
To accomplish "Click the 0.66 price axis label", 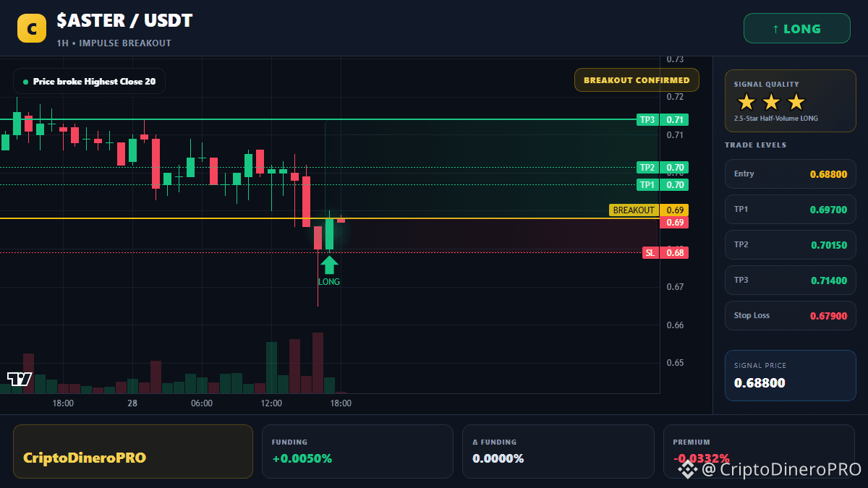I will [x=675, y=325].
